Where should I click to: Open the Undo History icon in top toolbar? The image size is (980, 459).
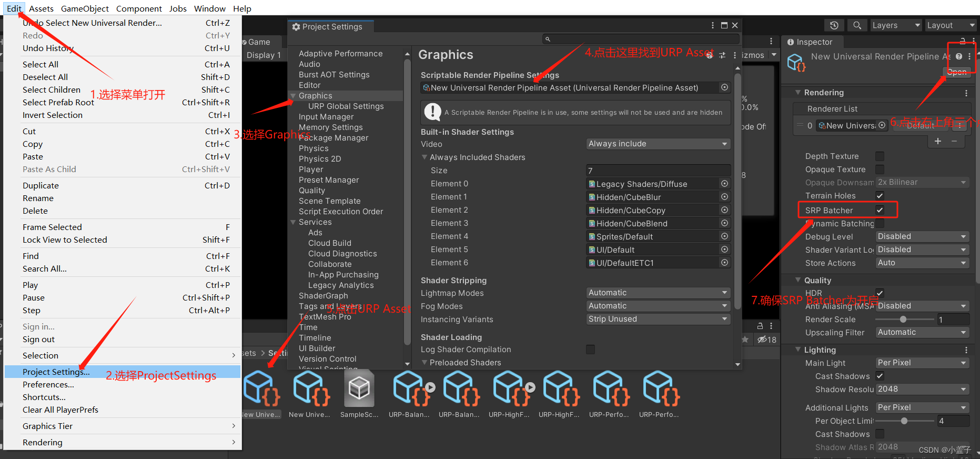coord(834,25)
